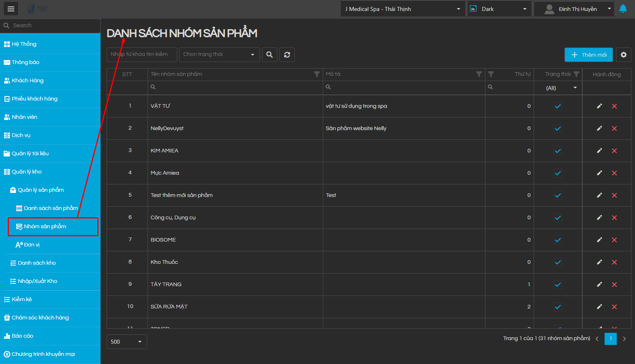Focus the Nhập từ khóa tìm kiếm field
This screenshot has width=635, height=364.
click(142, 55)
